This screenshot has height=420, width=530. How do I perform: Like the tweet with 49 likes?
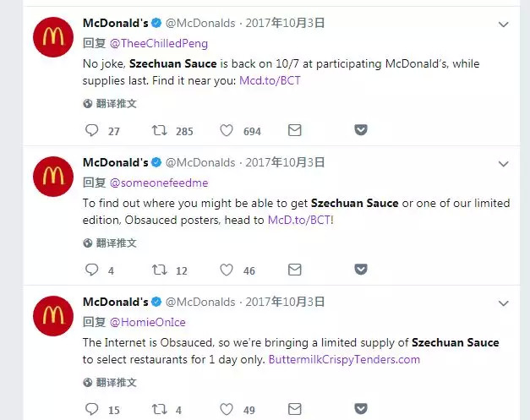click(227, 410)
